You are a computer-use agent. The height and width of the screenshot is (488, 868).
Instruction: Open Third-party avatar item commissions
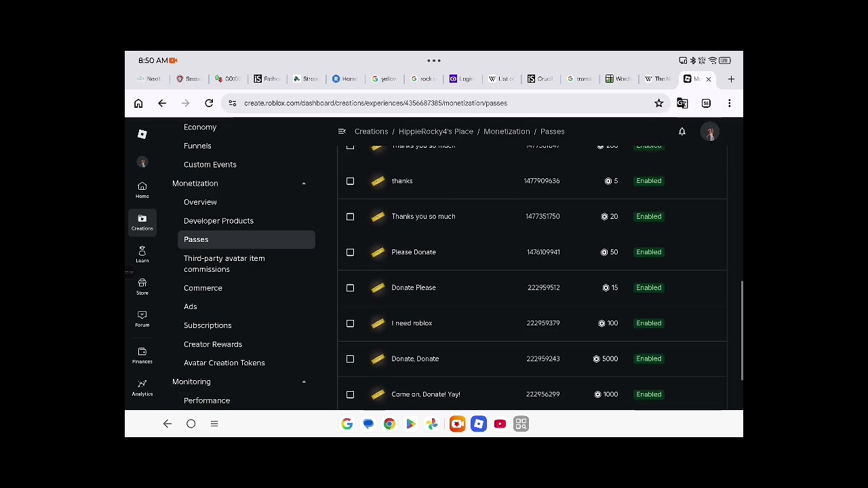coord(224,264)
